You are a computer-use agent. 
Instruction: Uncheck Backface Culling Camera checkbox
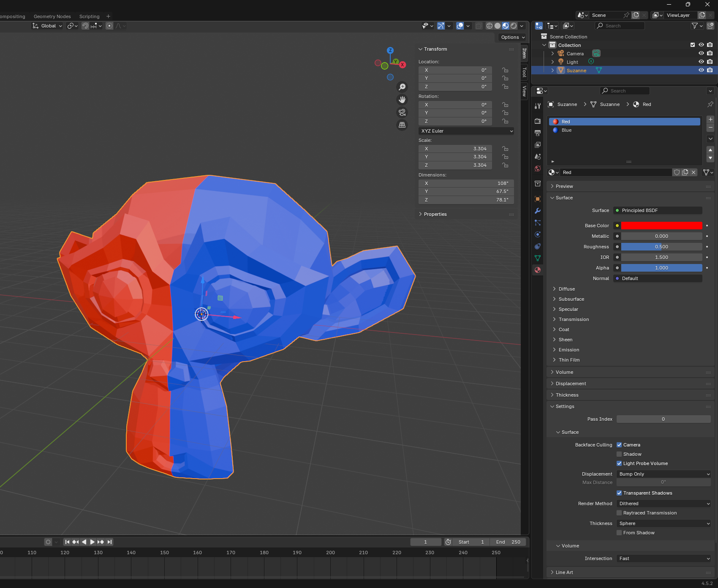point(619,445)
